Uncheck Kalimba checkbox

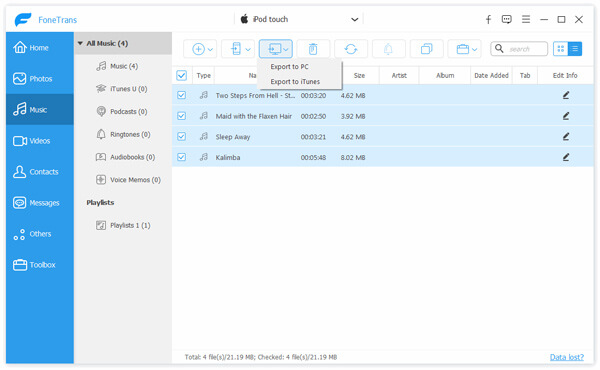click(x=181, y=157)
